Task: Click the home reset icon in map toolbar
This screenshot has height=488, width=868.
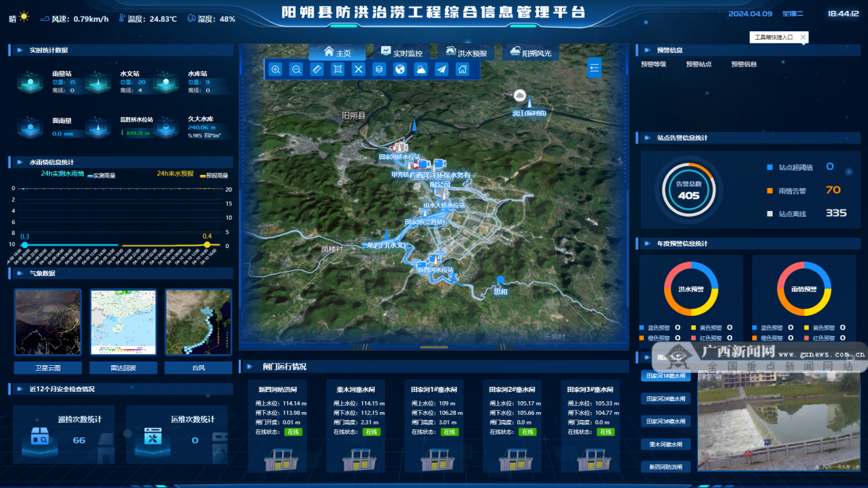Action: coord(462,69)
